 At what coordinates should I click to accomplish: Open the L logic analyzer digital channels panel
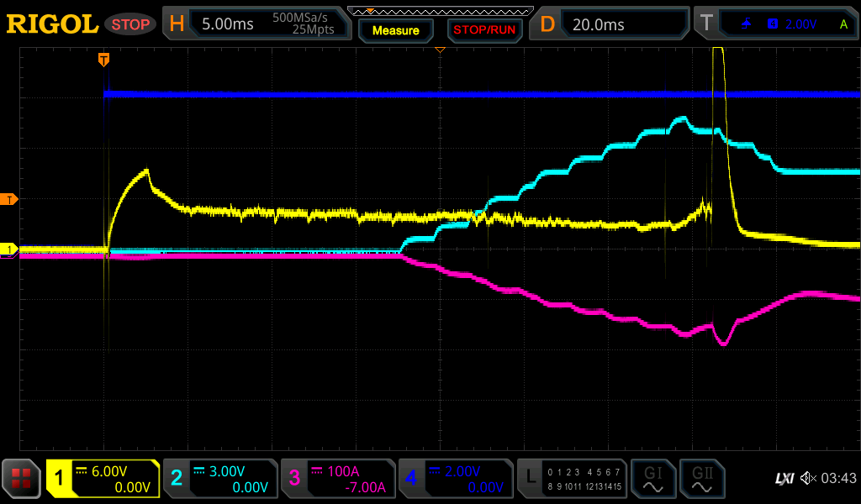point(573,479)
